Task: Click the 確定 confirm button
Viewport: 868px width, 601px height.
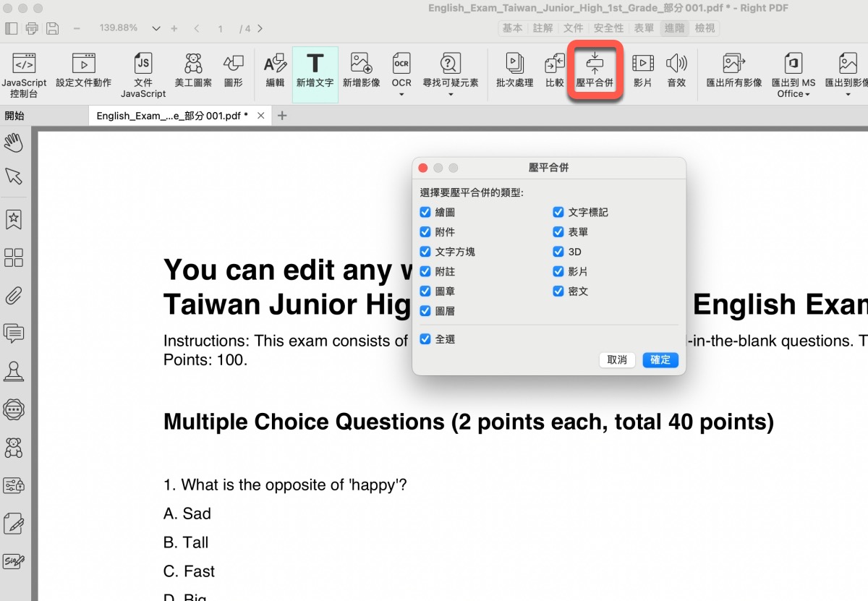Action: [660, 360]
